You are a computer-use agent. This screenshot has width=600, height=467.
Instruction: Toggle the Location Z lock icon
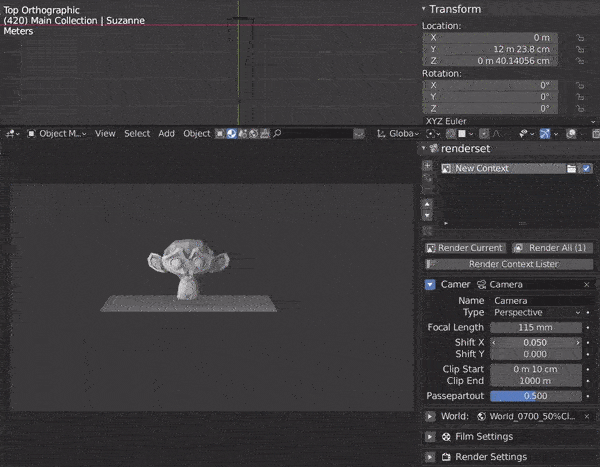coord(580,61)
